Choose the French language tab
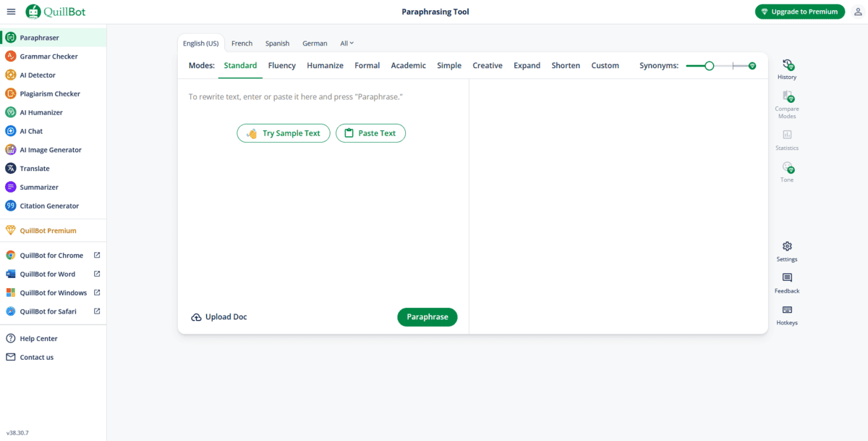The width and height of the screenshot is (868, 441). 242,43
